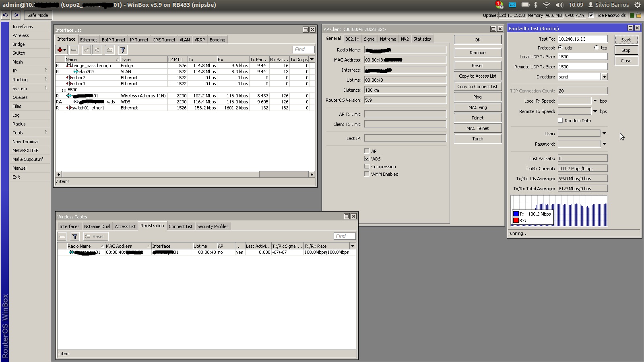644x362 pixels.
Task: Expand the Remote Tx Speed arrow
Action: tap(595, 111)
